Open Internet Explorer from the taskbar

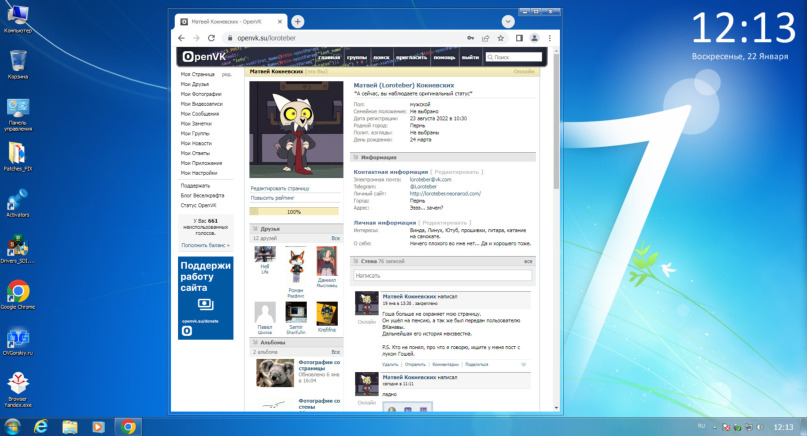coord(41,426)
